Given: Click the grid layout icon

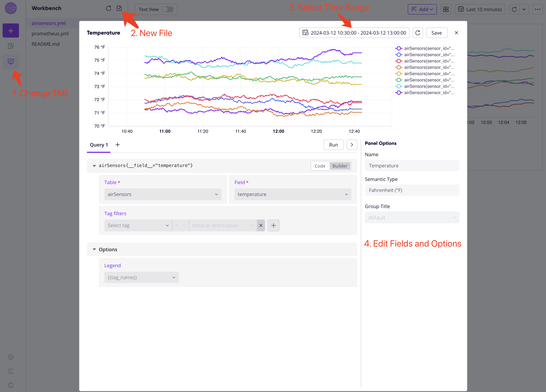Looking at the screenshot, I should click(x=446, y=9).
